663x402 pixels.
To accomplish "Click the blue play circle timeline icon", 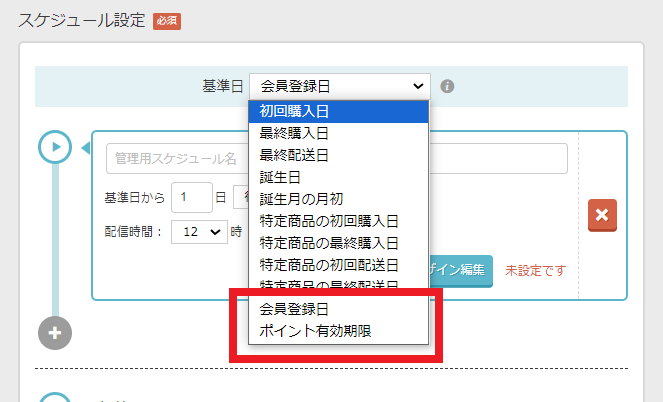I will pyautogui.click(x=55, y=147).
